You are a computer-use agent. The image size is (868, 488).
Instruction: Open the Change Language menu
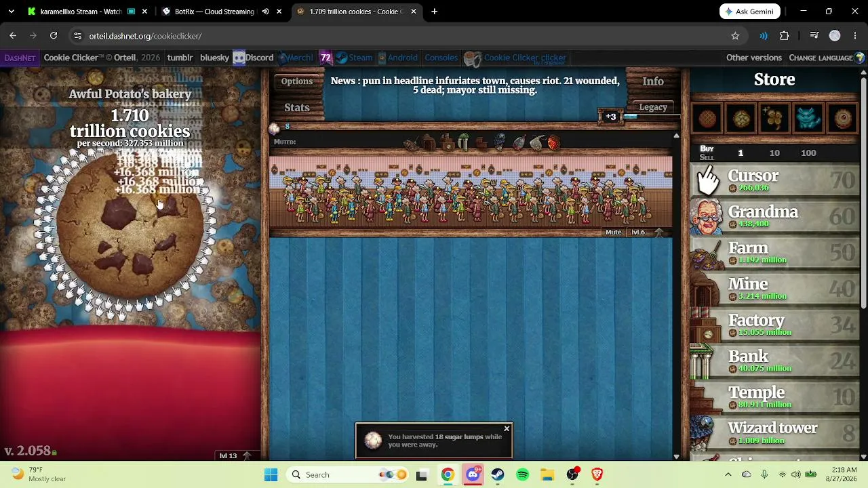point(827,58)
